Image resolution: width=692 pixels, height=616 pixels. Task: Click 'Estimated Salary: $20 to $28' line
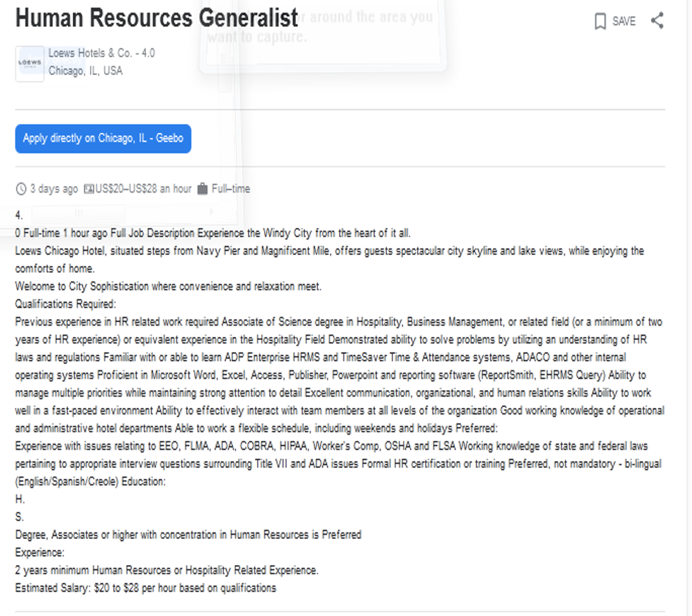click(x=146, y=588)
